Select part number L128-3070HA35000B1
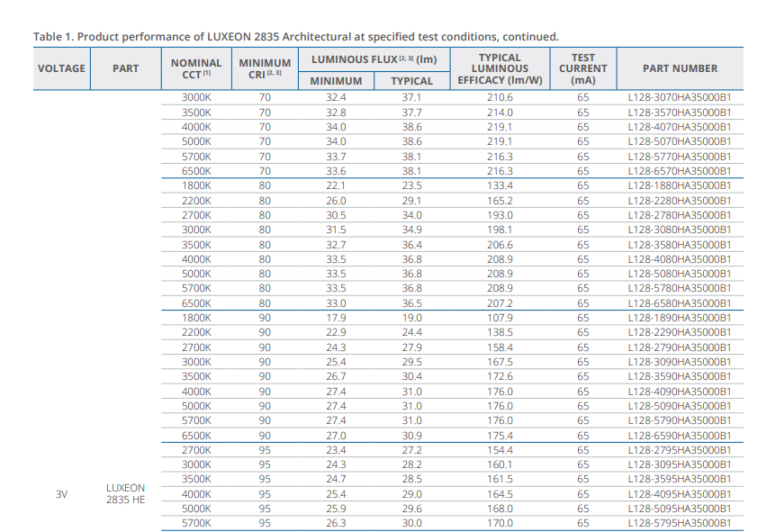758x532 pixels. click(x=679, y=97)
